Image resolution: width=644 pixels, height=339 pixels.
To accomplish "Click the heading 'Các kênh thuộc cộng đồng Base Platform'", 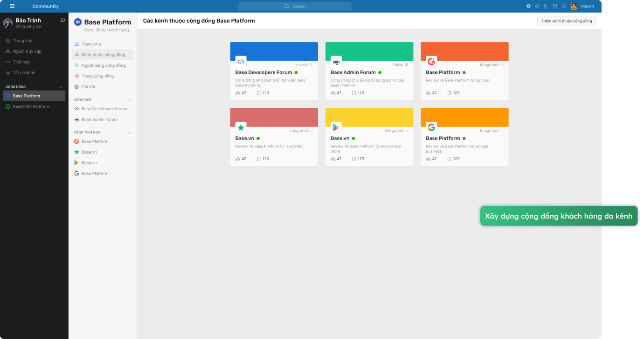I will pyautogui.click(x=199, y=21).
